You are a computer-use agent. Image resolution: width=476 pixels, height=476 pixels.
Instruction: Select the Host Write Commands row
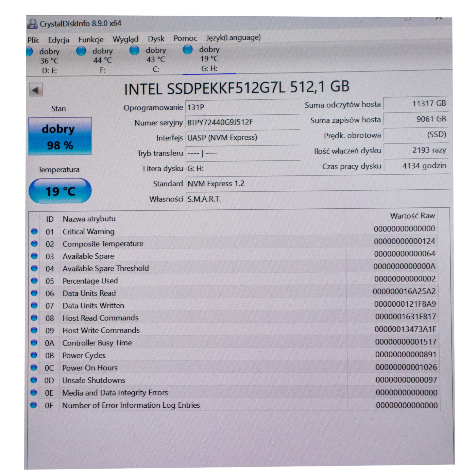(x=233, y=330)
